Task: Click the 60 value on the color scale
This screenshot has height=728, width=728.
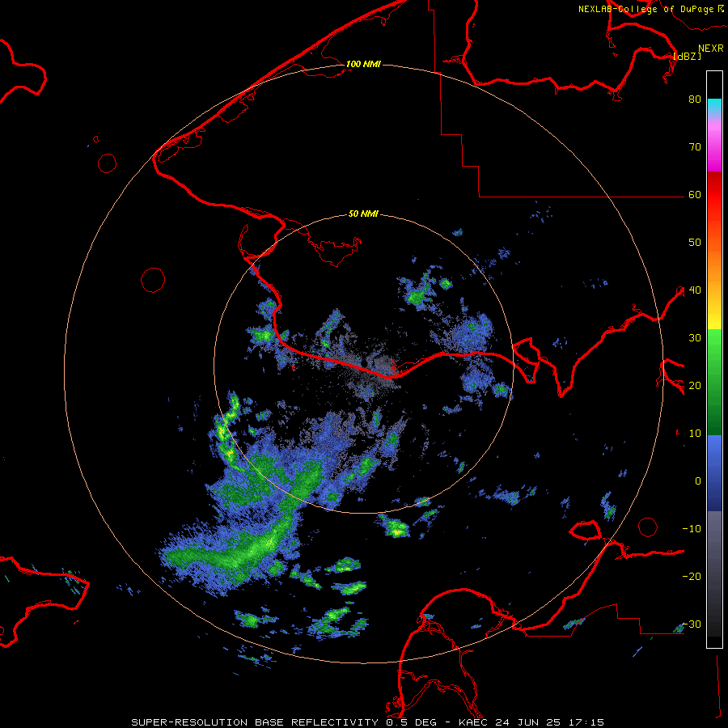Action: point(695,195)
